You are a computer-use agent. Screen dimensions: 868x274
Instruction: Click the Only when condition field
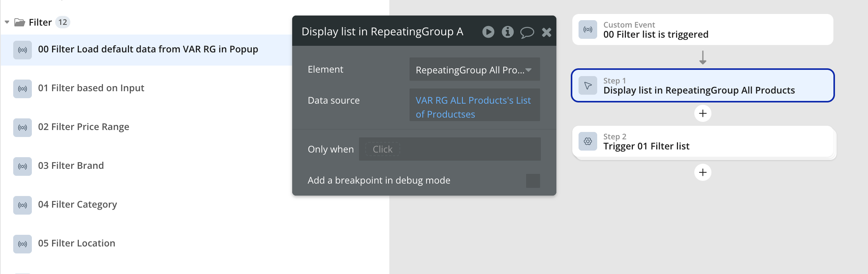click(450, 149)
